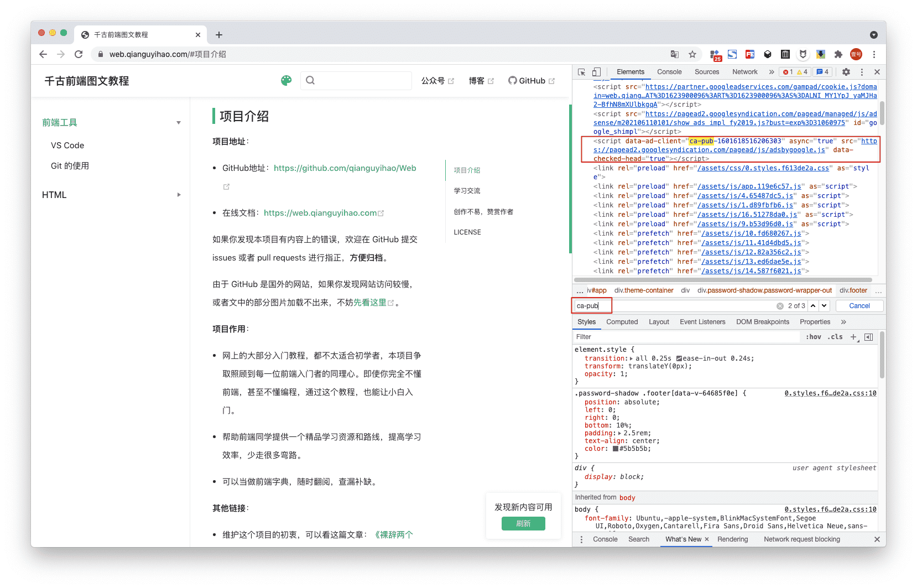
Task: Open the DOM Breakpoints tab
Action: coord(763,322)
